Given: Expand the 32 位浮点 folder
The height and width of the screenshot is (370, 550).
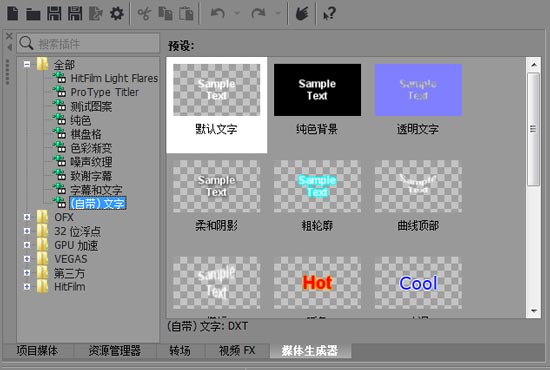Looking at the screenshot, I should (x=27, y=231).
